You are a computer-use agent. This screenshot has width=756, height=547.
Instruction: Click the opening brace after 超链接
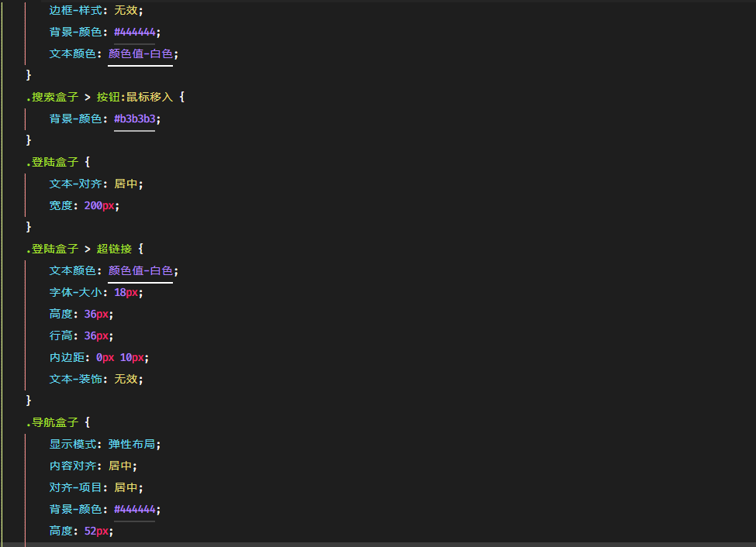pos(141,249)
